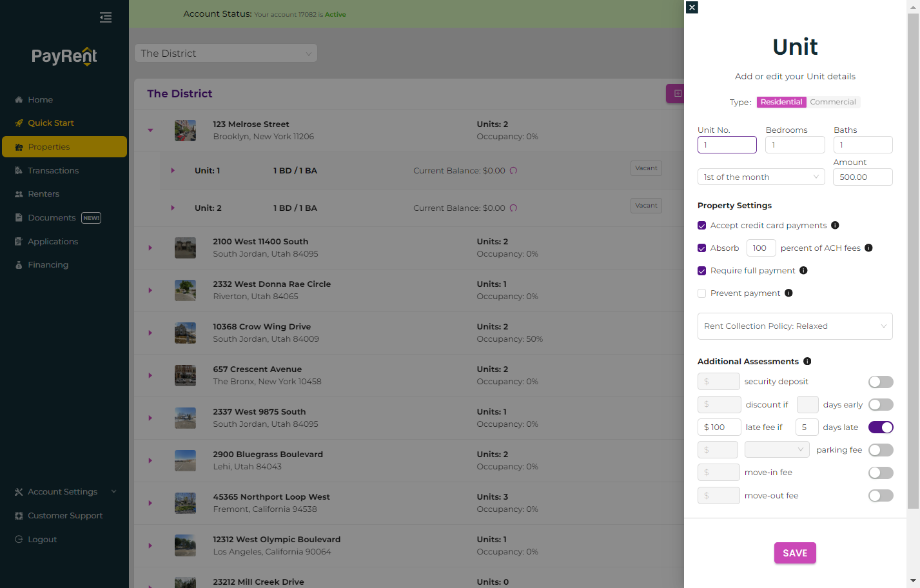Click the Vacant button for Unit 2

coord(646,206)
